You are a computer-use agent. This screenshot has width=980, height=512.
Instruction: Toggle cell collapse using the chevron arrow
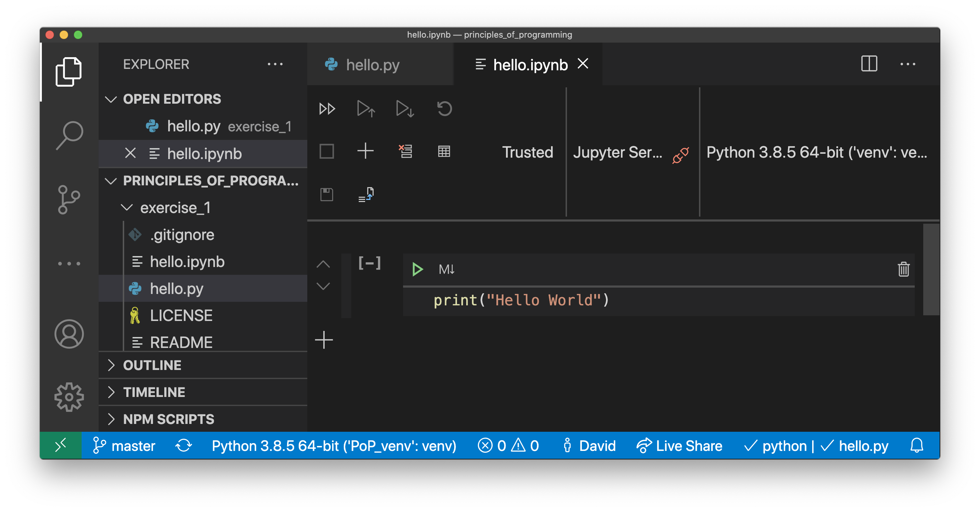(324, 264)
